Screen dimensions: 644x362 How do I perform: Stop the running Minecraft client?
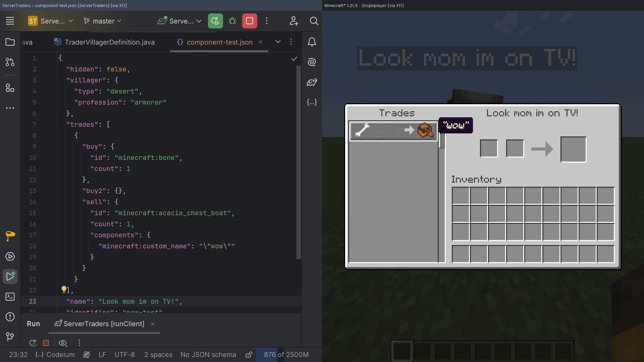point(250,21)
